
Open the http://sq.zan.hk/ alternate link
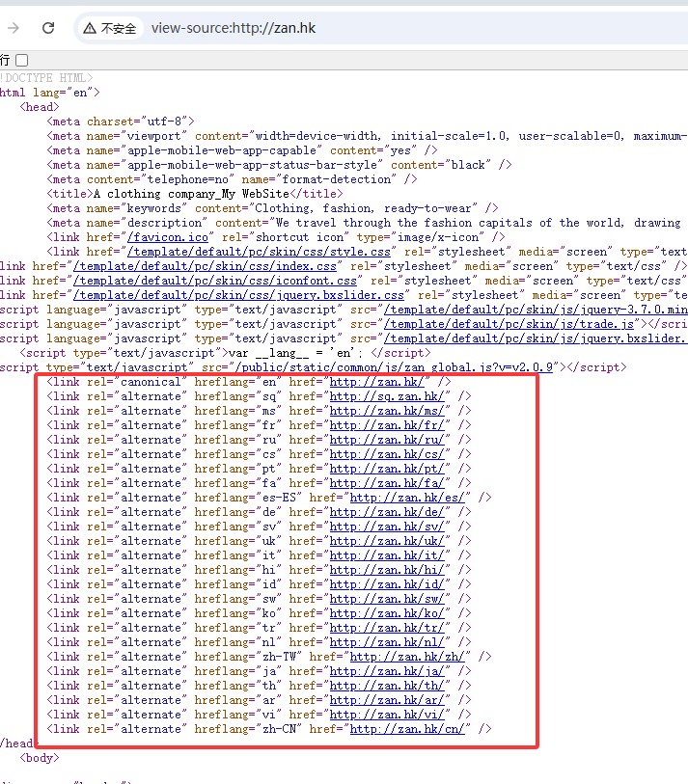387,396
